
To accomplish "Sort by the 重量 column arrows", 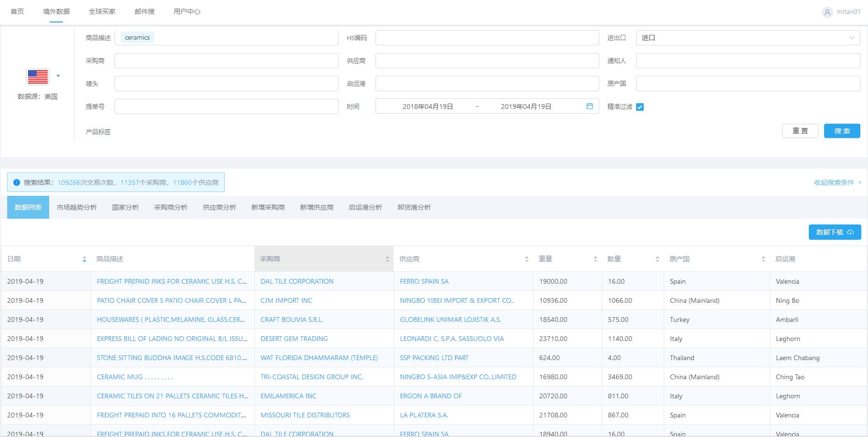I will click(x=595, y=259).
